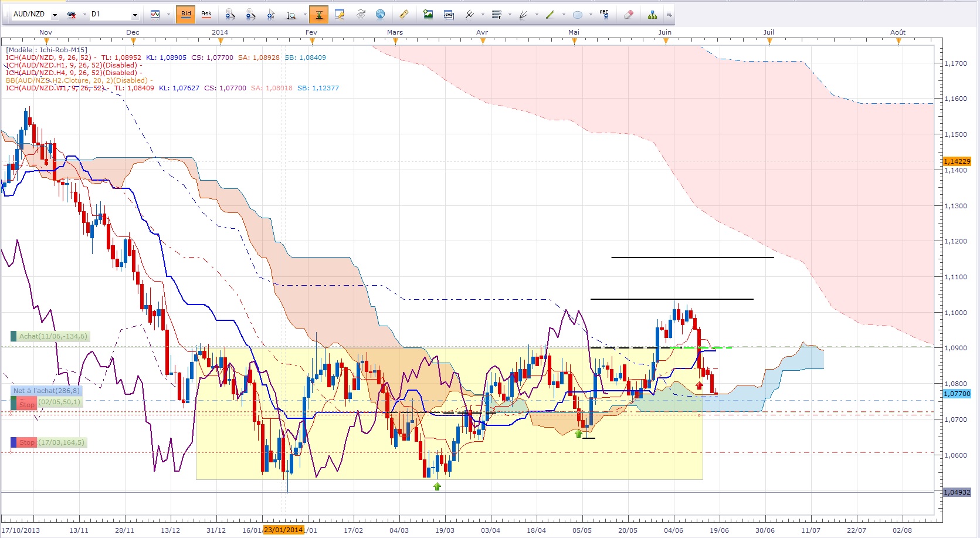The width and height of the screenshot is (980, 538).
Task: Click the blue radar globe icon
Action: click(380, 14)
